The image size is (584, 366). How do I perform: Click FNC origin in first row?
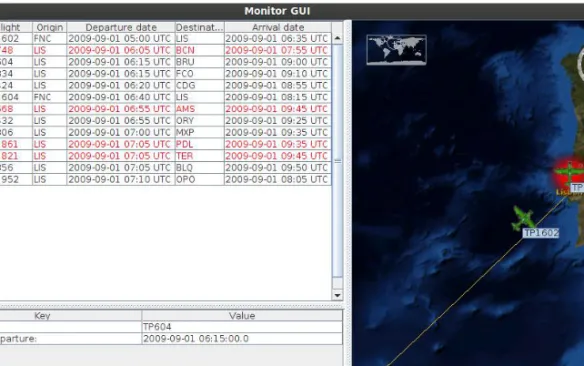(x=50, y=38)
